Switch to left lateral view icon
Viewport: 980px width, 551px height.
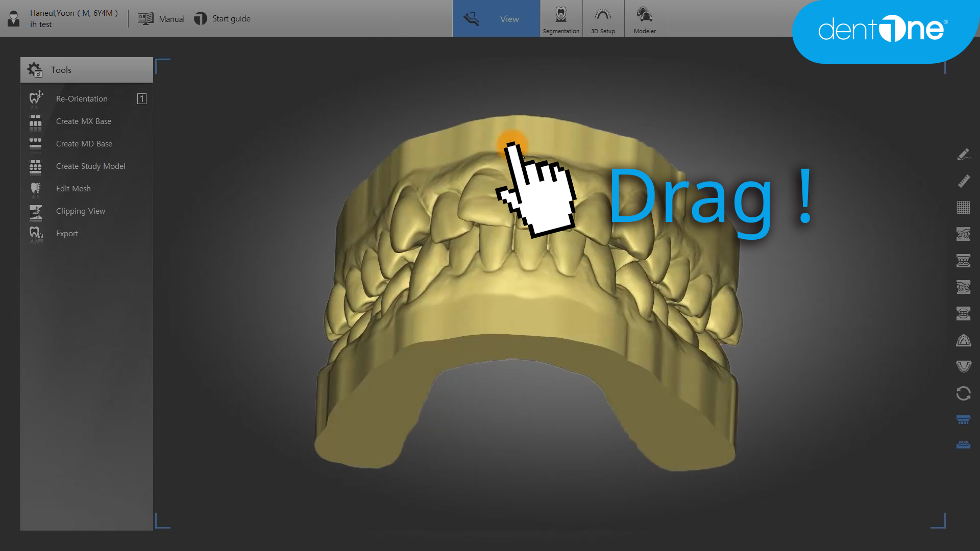(x=963, y=287)
